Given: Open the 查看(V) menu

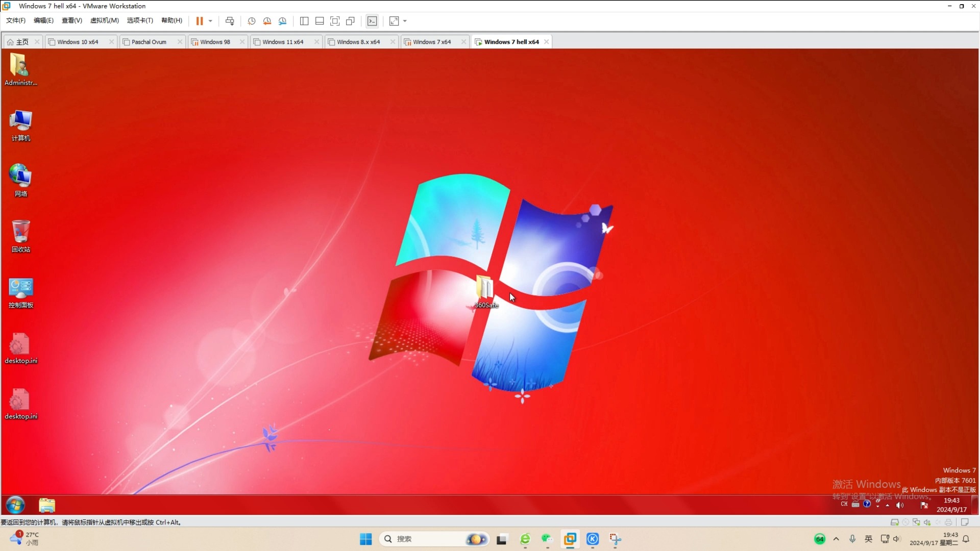Looking at the screenshot, I should click(72, 20).
